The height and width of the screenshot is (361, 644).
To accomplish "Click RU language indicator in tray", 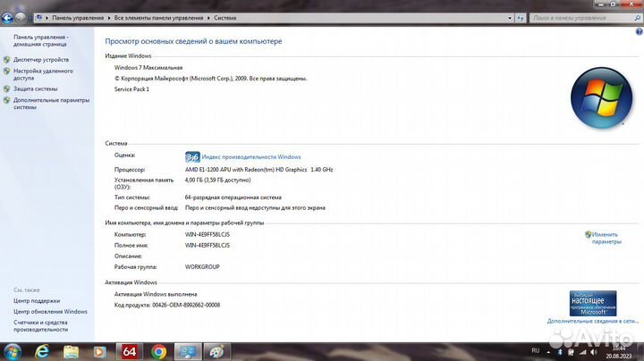I will [x=535, y=351].
